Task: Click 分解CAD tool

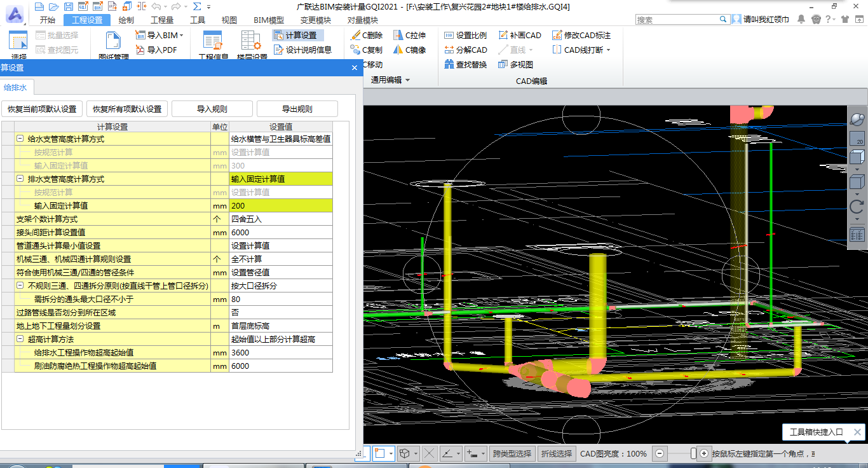Action: click(465, 50)
